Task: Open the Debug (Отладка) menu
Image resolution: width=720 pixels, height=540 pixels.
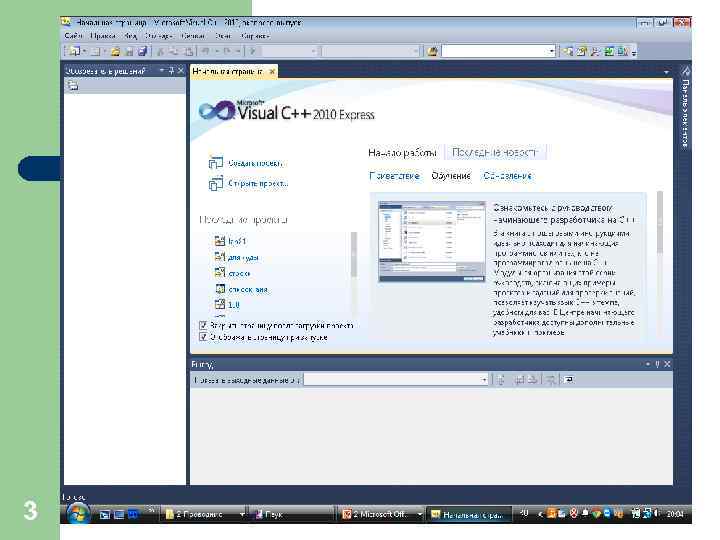Action: (x=158, y=36)
